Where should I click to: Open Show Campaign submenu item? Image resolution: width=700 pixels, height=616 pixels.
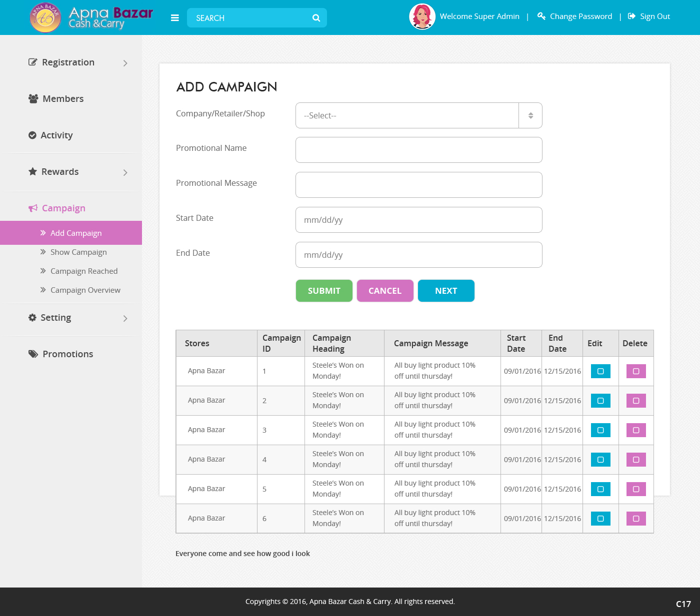tap(78, 252)
